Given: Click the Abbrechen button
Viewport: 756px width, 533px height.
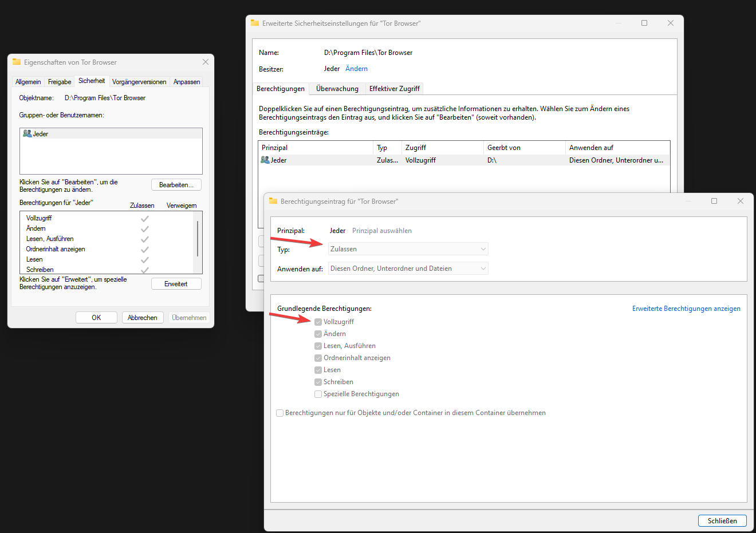Looking at the screenshot, I should click(143, 318).
